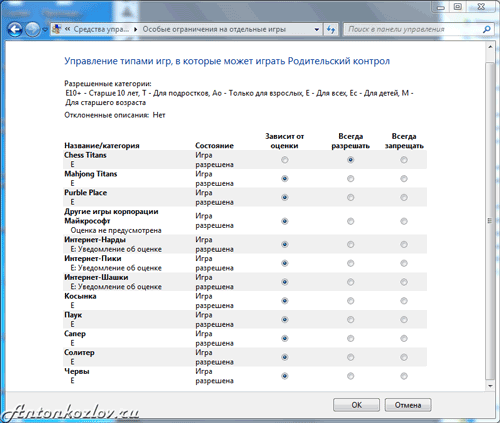Always block "Другие игры корпорации Майкрософт"
The height and width of the screenshot is (423, 500).
(404, 221)
